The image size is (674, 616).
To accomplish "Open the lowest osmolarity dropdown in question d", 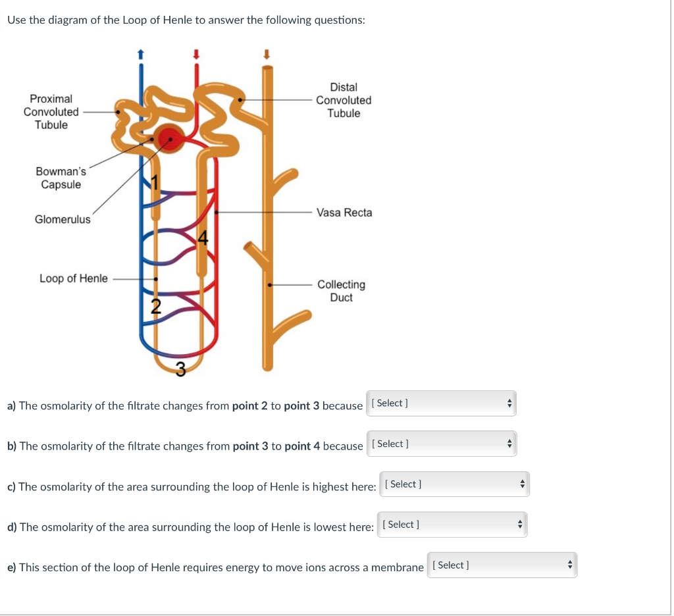I will 452,524.
